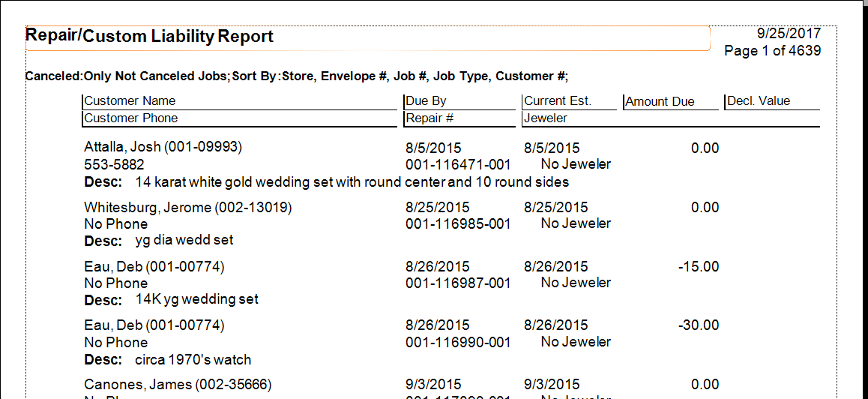The height and width of the screenshot is (399, 868).
Task: Click the Page 1 of 4639 indicator
Action: click(772, 51)
